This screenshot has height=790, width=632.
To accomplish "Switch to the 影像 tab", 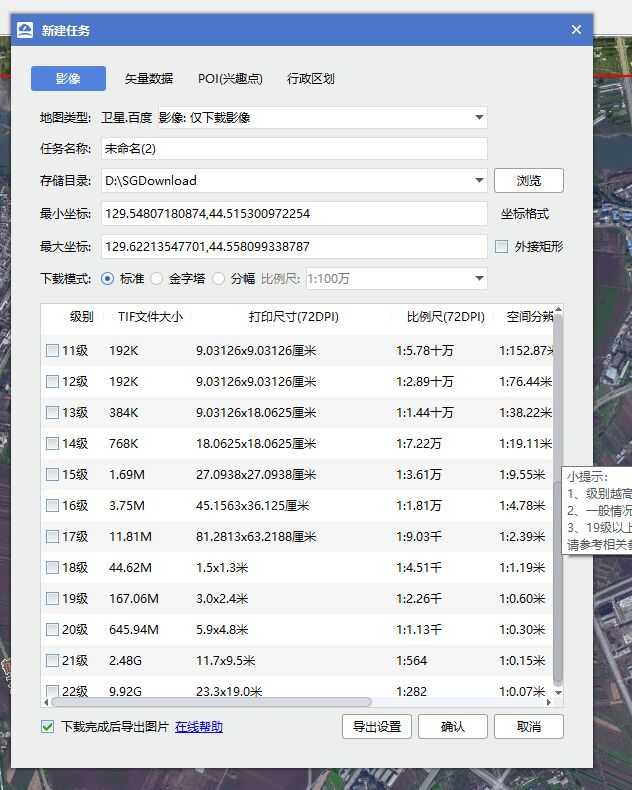I will tap(68, 79).
